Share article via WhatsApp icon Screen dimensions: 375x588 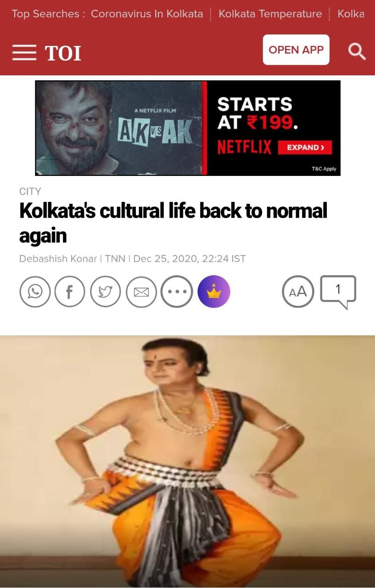(x=35, y=292)
